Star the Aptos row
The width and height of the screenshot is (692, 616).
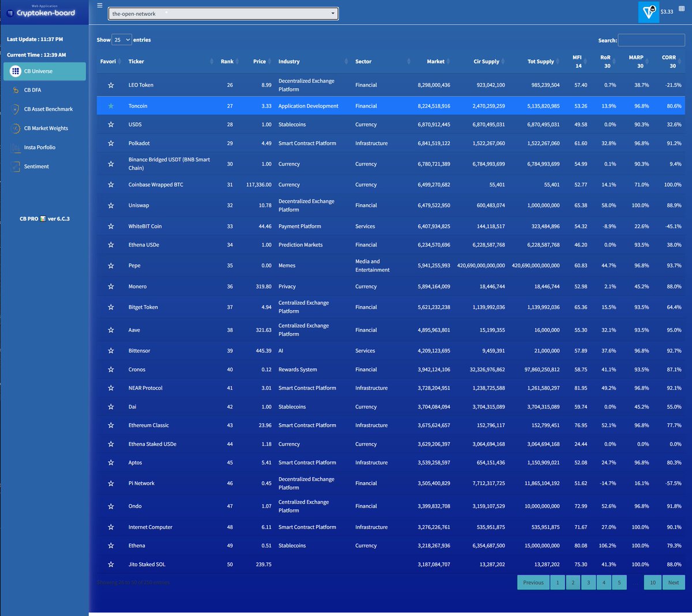(x=111, y=463)
